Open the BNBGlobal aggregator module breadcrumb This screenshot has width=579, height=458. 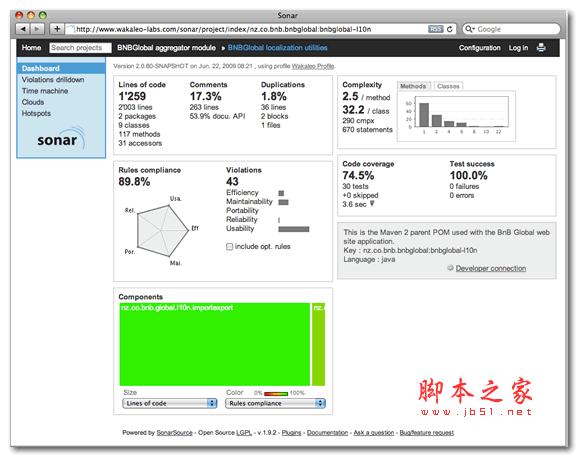(x=167, y=48)
